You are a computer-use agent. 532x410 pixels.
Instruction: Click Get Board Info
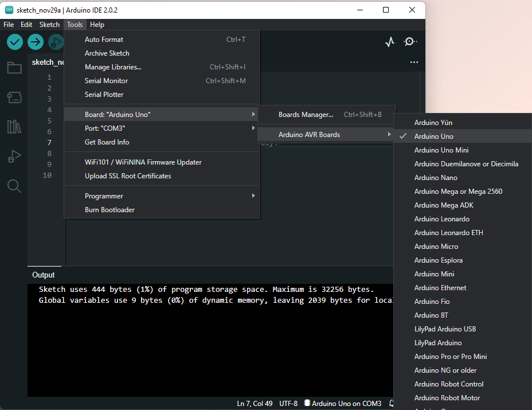(162, 142)
